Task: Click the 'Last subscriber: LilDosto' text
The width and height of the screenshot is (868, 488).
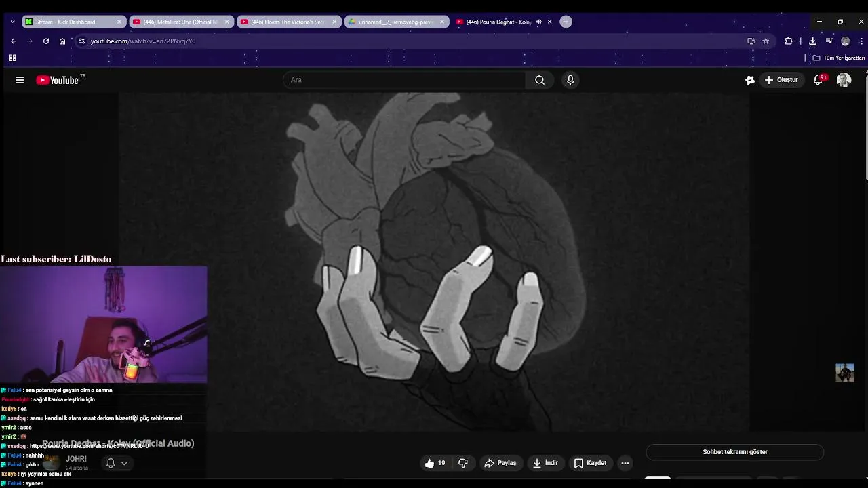Action: click(56, 259)
